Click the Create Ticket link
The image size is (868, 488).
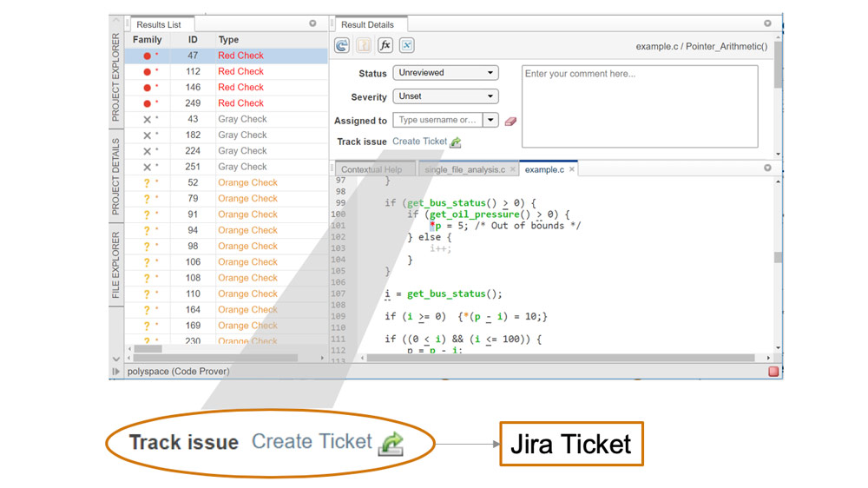(x=419, y=142)
